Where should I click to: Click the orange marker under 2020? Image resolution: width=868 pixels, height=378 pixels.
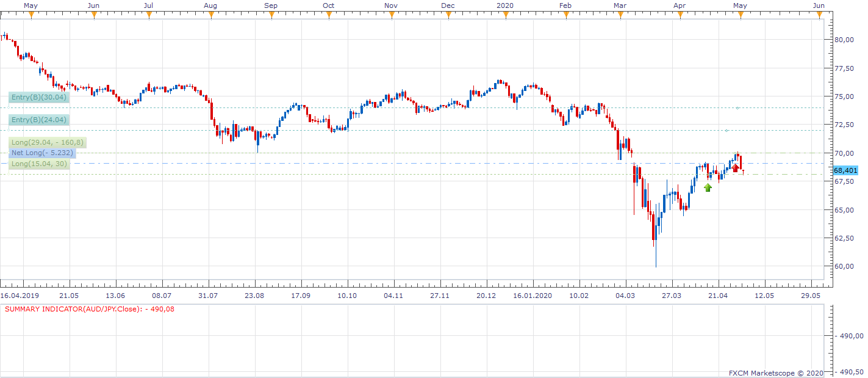tap(505, 15)
